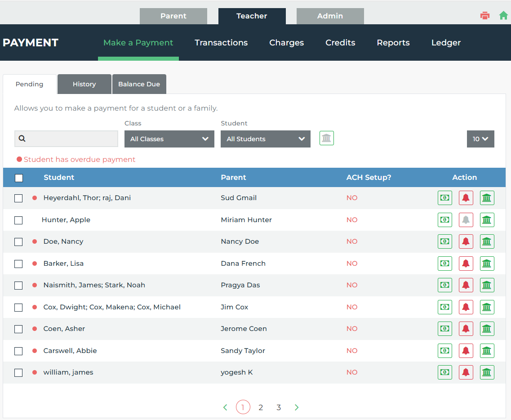Go to next page arrow

click(x=297, y=407)
